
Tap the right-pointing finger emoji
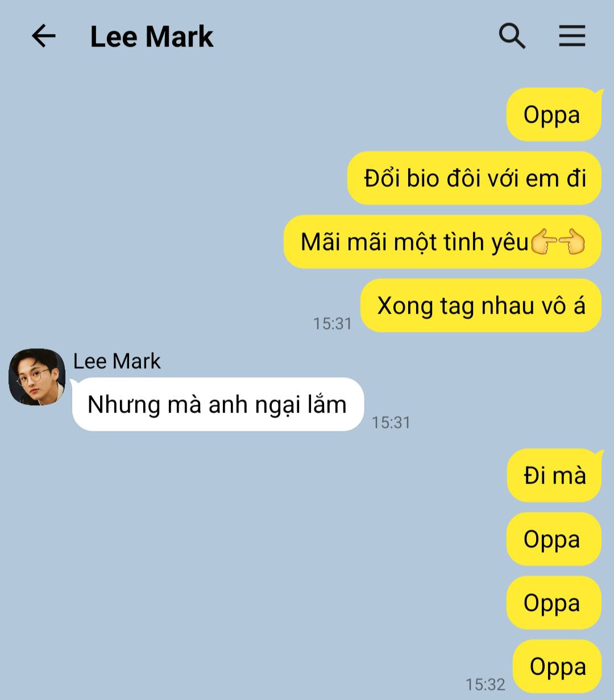click(544, 243)
